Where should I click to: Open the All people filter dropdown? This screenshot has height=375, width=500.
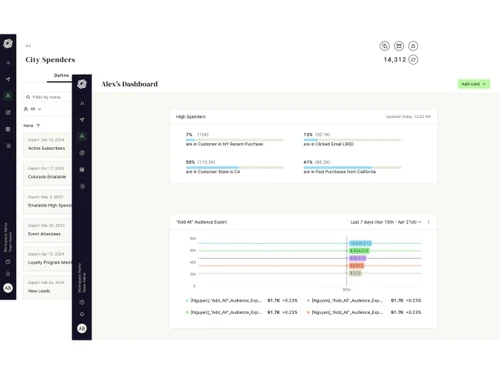click(x=33, y=109)
